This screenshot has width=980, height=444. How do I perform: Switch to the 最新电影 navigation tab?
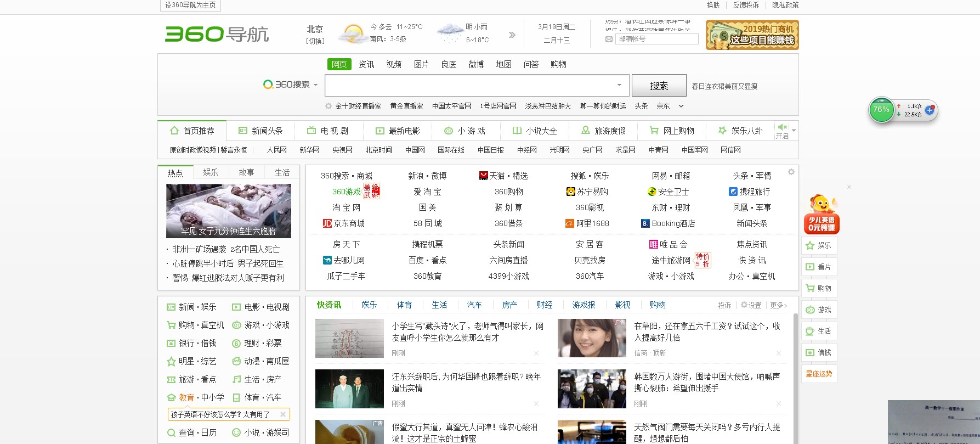[x=398, y=131]
